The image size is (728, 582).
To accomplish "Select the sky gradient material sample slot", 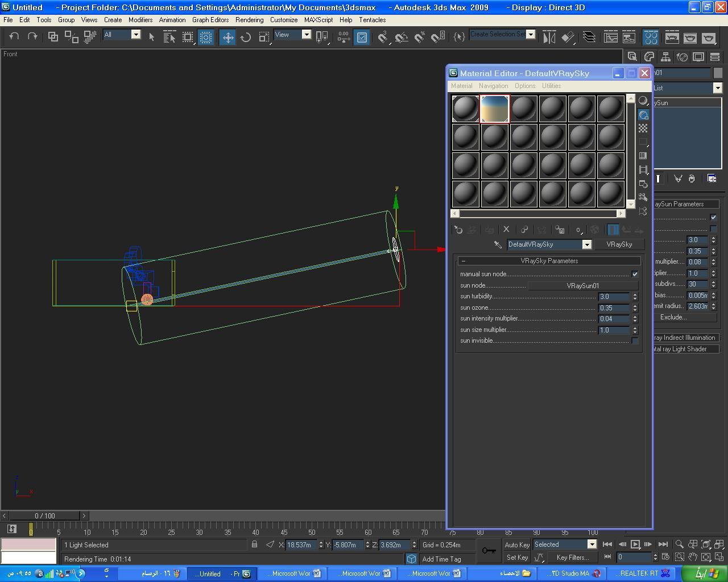I will coord(495,109).
